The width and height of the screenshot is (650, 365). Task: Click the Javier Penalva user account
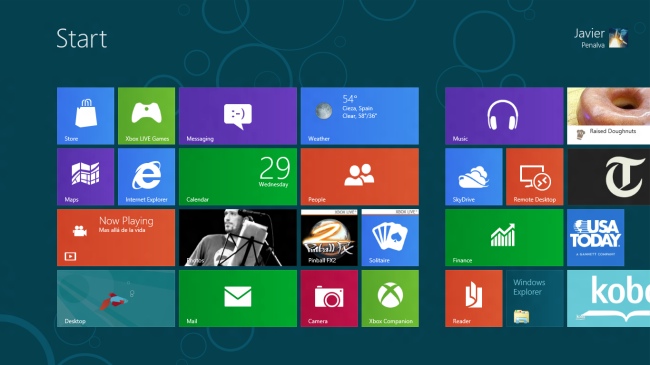click(x=601, y=38)
